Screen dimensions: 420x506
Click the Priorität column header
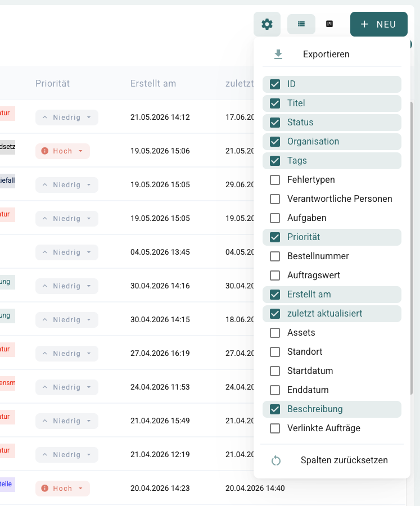tap(53, 84)
